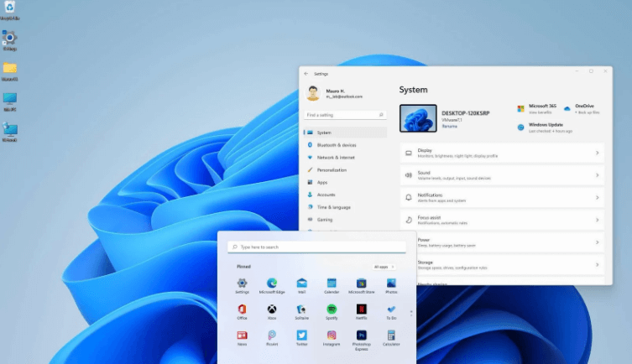Click the Type here to search box
Image resolution: width=632 pixels, height=364 pixels.
point(316,247)
